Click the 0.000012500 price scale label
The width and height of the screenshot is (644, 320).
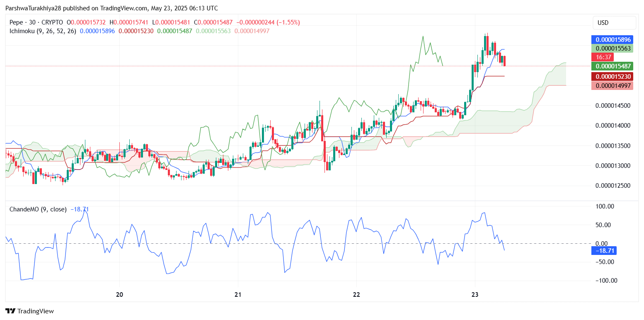(613, 186)
